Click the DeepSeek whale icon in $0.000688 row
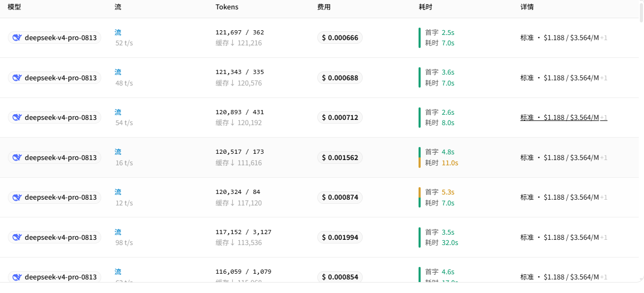644x293 pixels. coord(17,78)
